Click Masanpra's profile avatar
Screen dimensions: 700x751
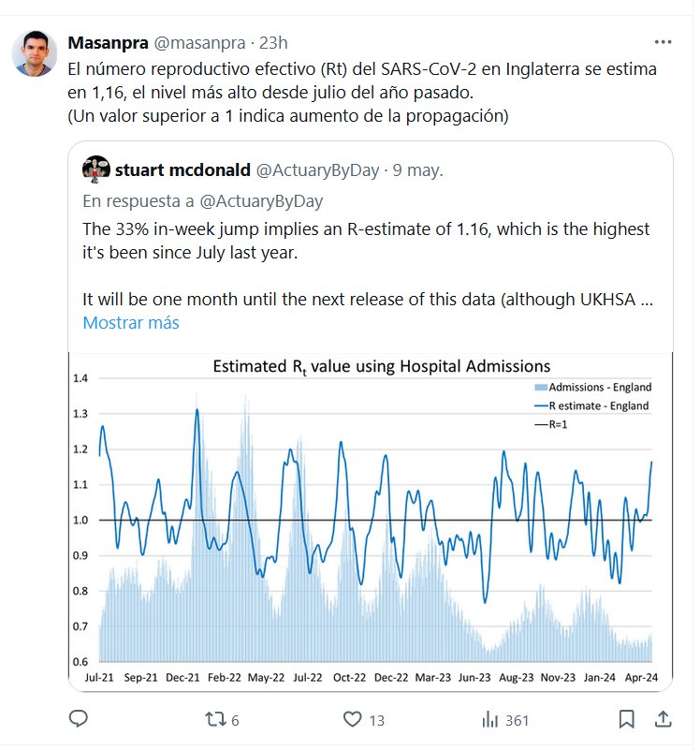[x=35, y=54]
